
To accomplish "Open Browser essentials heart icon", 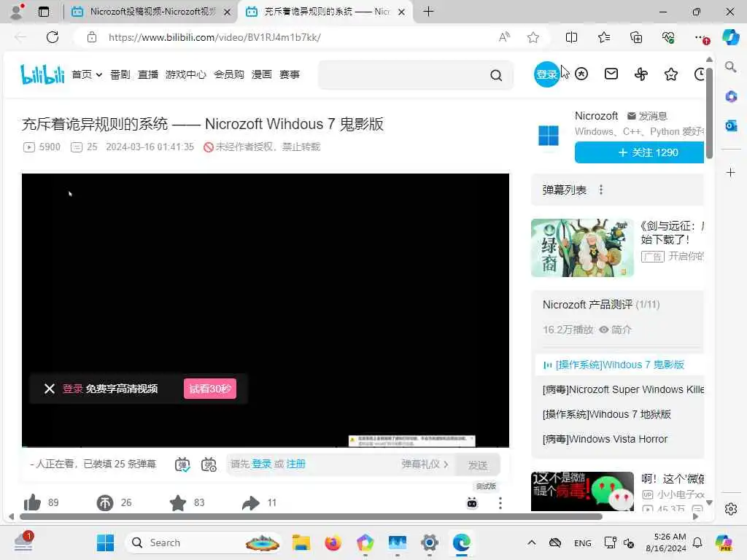I will 668,37.
